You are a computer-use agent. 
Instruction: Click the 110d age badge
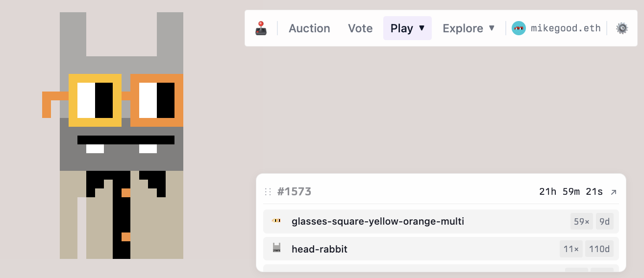point(599,249)
